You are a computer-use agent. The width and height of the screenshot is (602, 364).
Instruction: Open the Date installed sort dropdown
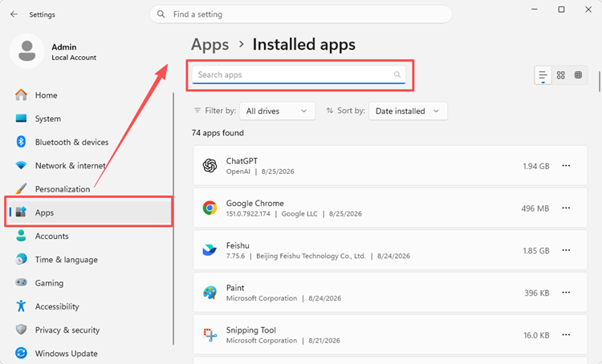point(408,111)
